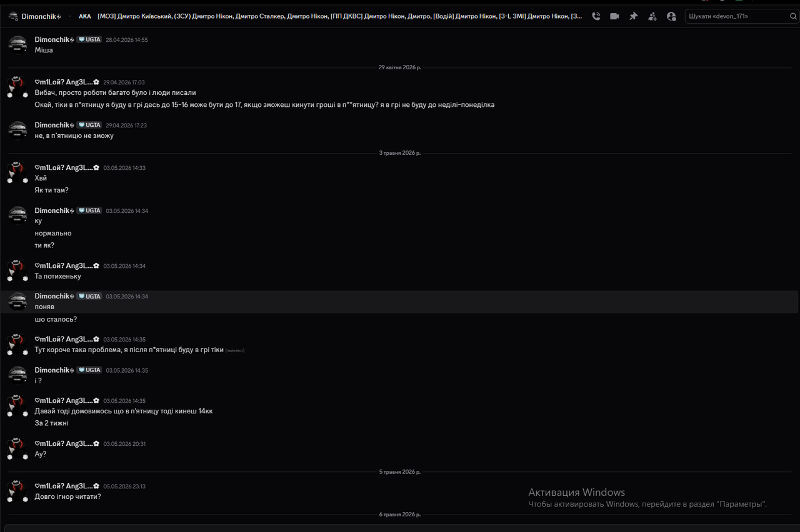
Task: Click the UGTA tag above the 'поняв' message
Action: (x=89, y=296)
